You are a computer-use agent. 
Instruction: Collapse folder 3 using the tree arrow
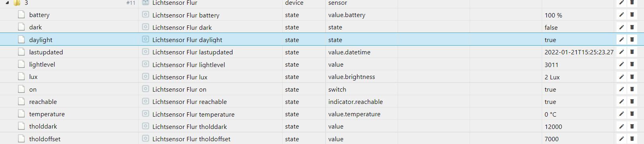[x=7, y=3]
